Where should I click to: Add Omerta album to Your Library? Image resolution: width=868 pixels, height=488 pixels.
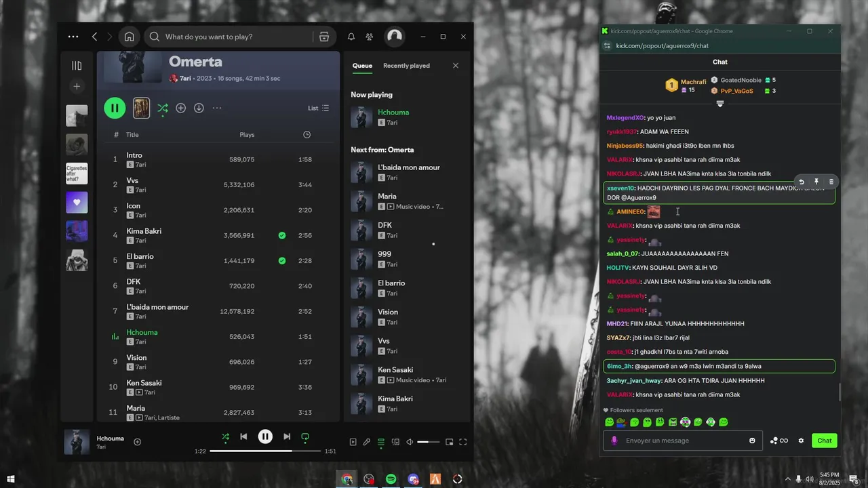coord(180,108)
